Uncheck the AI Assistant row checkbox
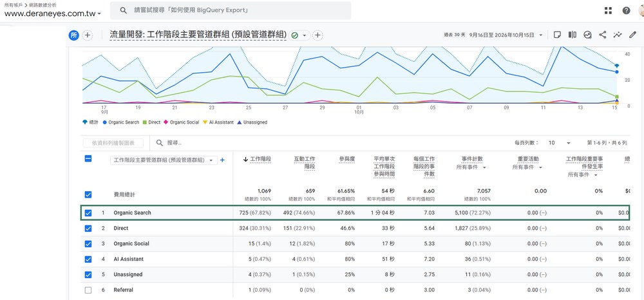 pyautogui.click(x=88, y=259)
